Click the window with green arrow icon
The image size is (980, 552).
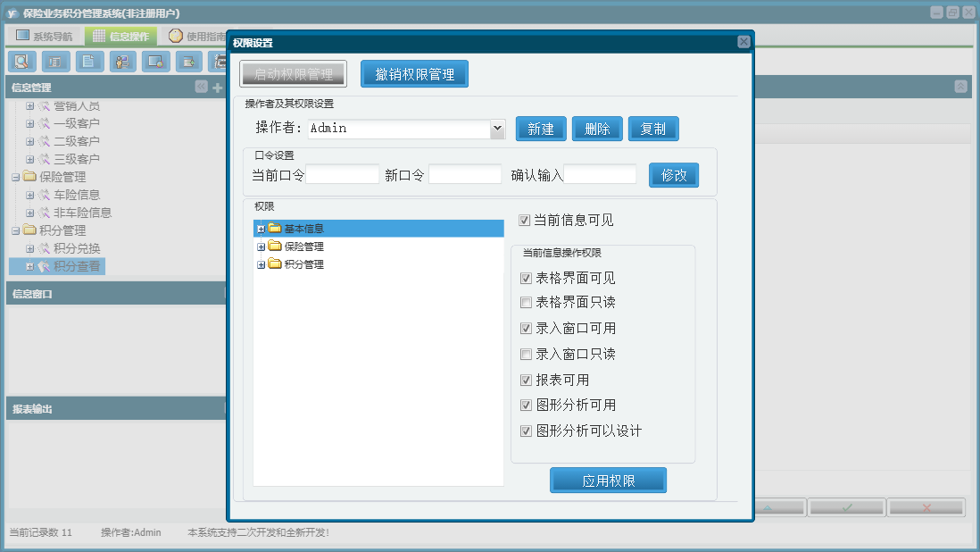point(188,62)
